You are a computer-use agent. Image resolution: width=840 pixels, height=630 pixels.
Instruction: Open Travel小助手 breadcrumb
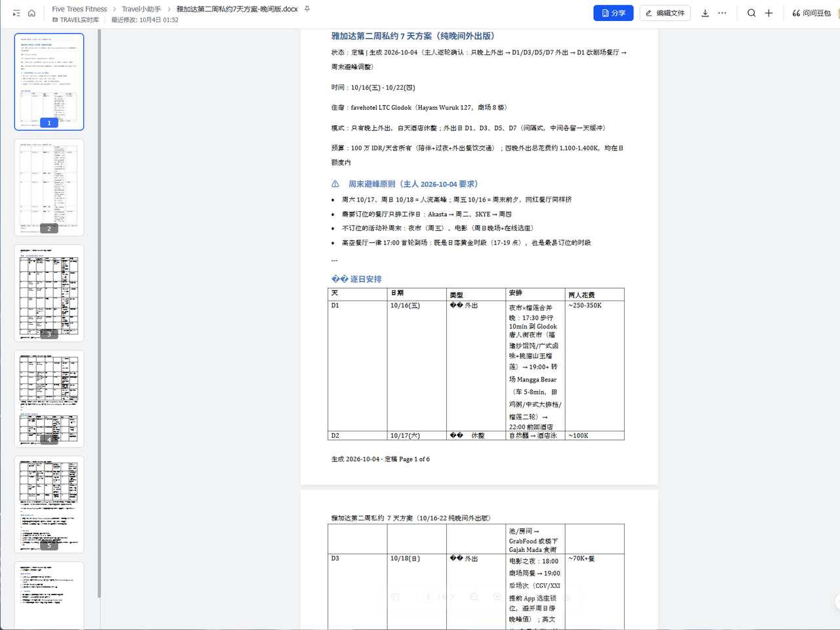(x=141, y=9)
